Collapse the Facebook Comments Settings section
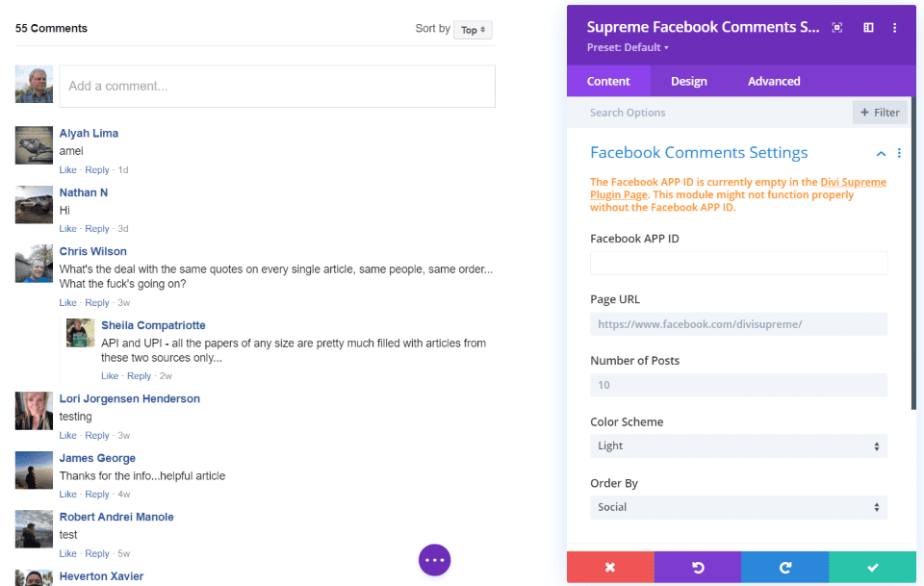 pos(881,153)
